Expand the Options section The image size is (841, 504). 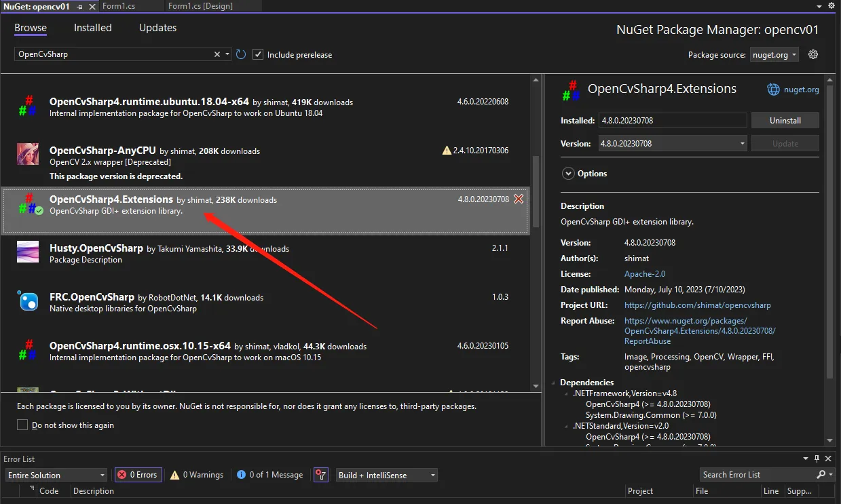568,174
